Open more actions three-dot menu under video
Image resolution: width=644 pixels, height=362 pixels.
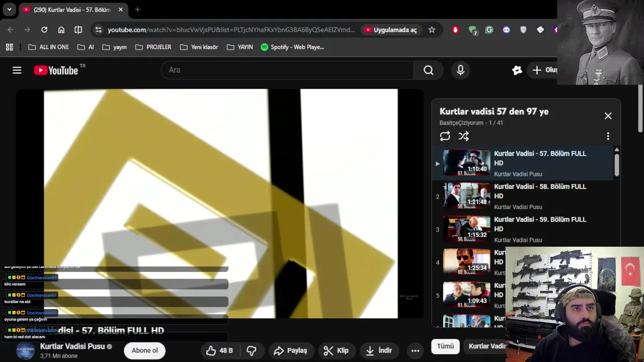click(x=415, y=350)
